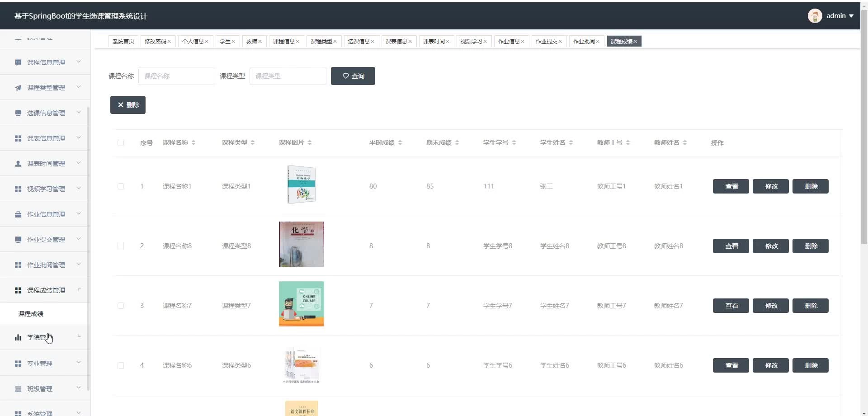Close the 个人信息 tab with its x
Viewport: 868px width, 416px height.
point(207,42)
